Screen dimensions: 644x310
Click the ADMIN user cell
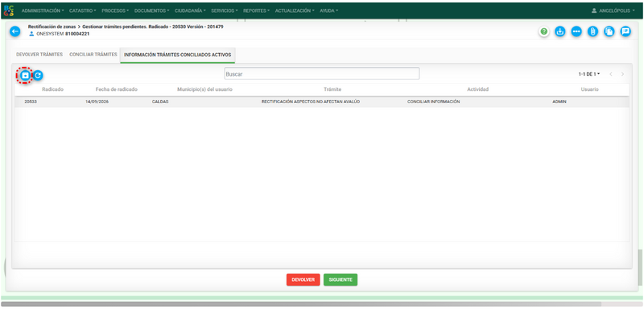pos(559,101)
